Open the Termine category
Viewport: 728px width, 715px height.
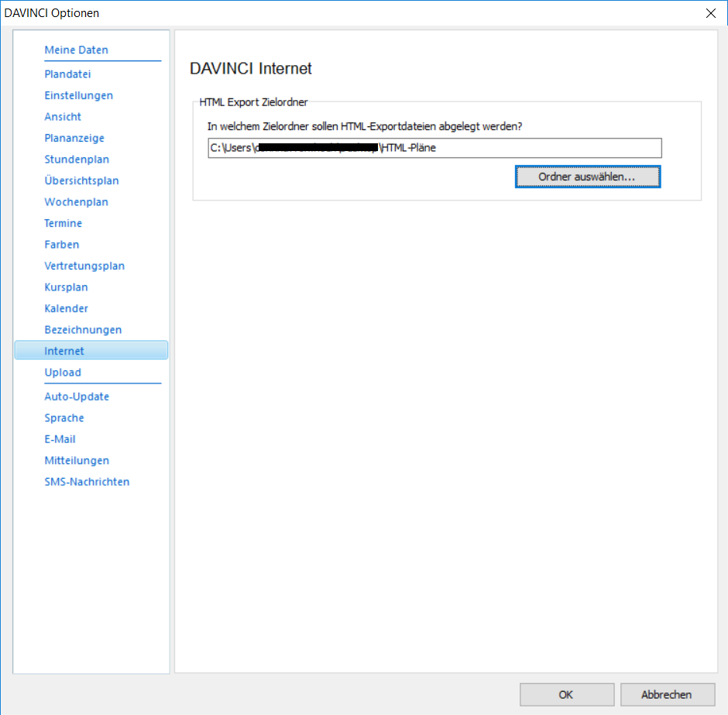(x=63, y=223)
